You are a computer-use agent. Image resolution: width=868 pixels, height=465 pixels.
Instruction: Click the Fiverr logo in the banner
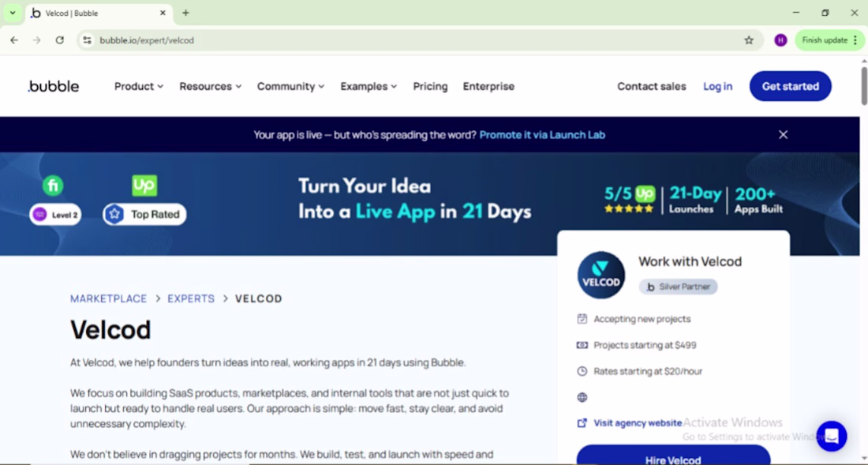point(53,186)
